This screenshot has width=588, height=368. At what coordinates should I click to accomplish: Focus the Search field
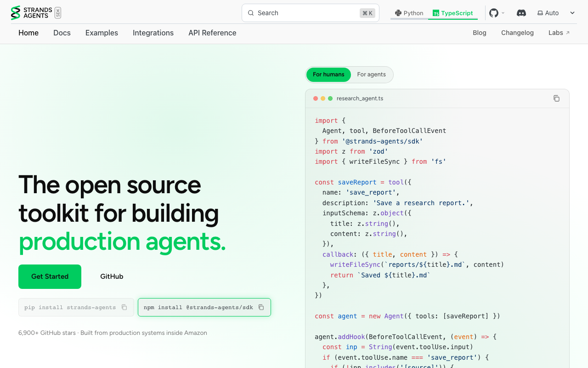(x=311, y=13)
